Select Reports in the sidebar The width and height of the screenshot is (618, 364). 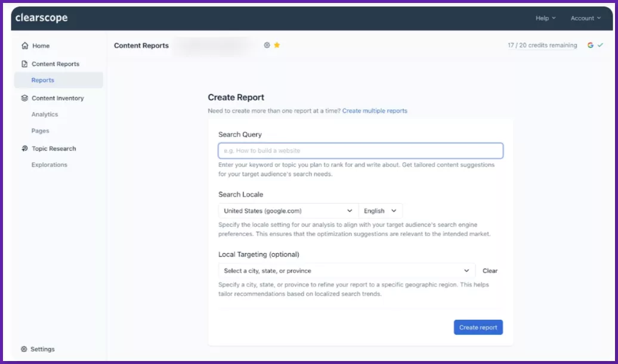(x=43, y=80)
